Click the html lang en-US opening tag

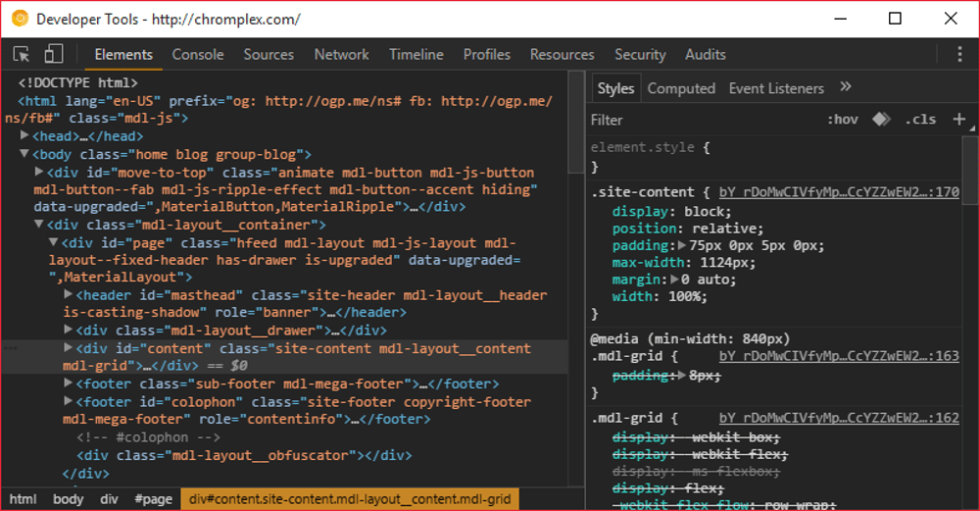[278, 109]
